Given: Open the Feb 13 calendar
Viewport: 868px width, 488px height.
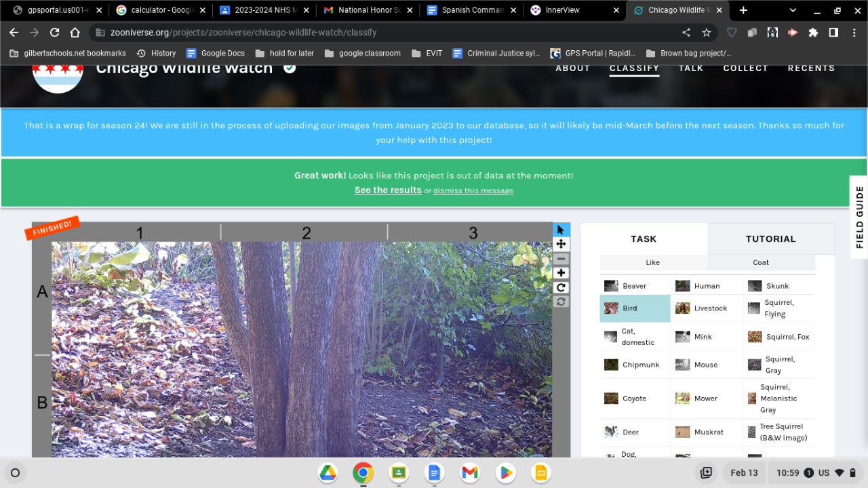Looking at the screenshot, I should tap(744, 472).
